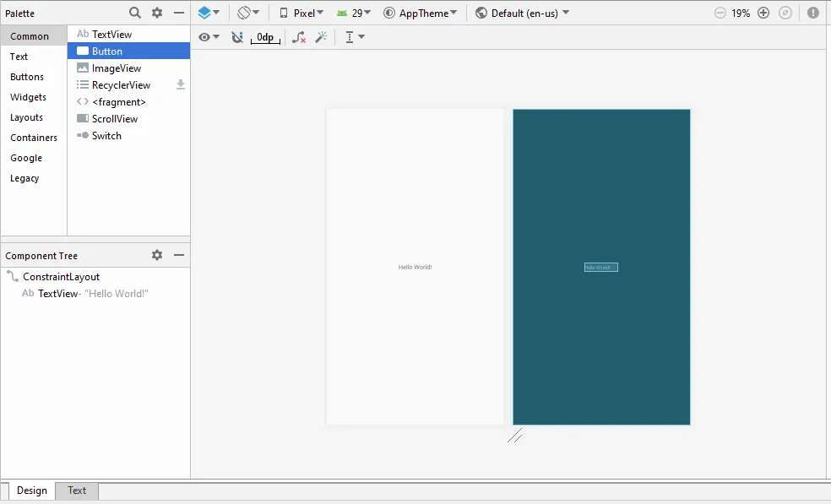Click the device resize handle
This screenshot has height=504, width=831.
click(x=514, y=435)
